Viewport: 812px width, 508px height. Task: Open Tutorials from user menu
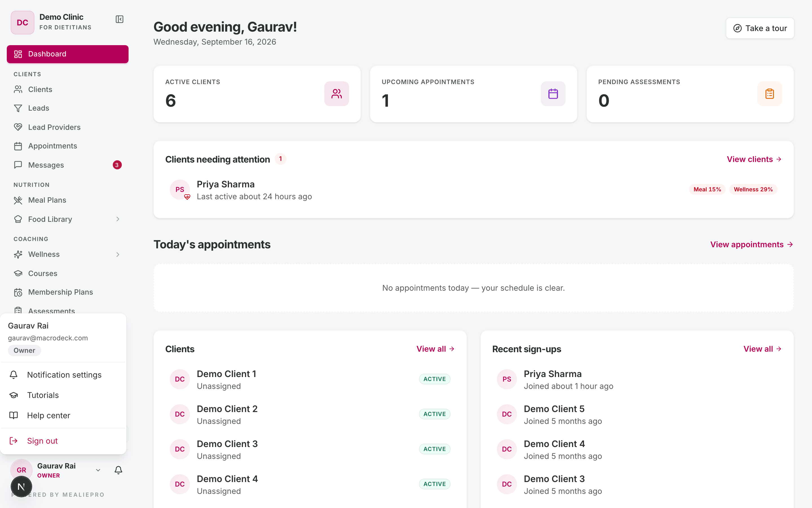tap(63, 395)
